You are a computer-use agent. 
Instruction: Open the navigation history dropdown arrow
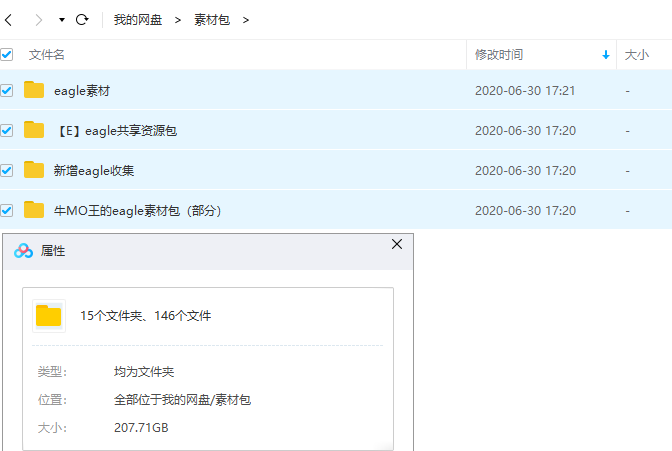[62, 20]
